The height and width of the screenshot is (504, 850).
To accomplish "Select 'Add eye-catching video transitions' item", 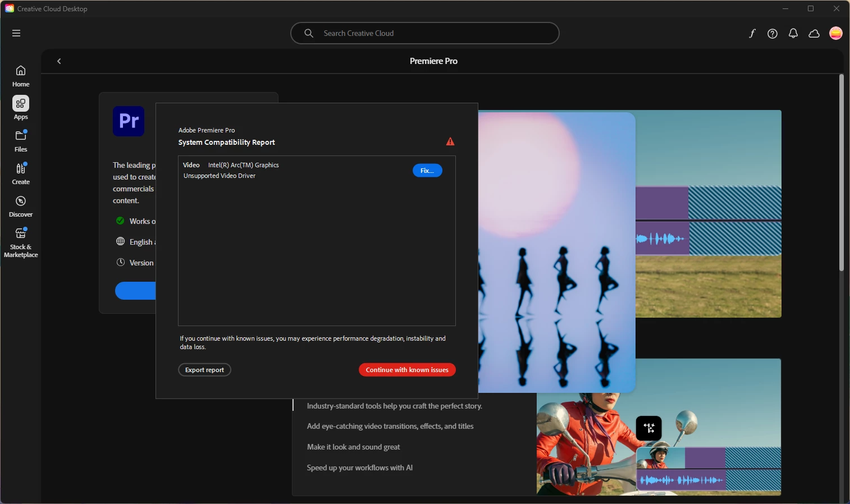I will point(390,427).
